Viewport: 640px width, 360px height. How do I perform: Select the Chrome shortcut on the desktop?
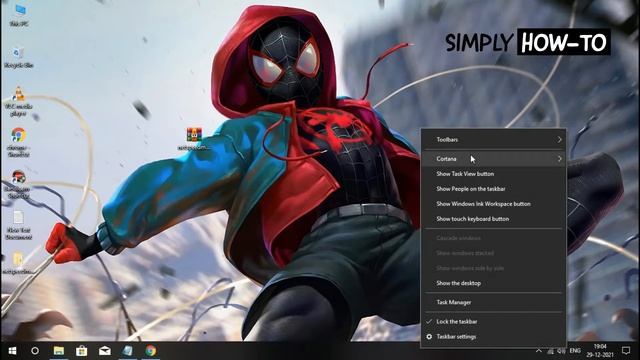(x=18, y=142)
